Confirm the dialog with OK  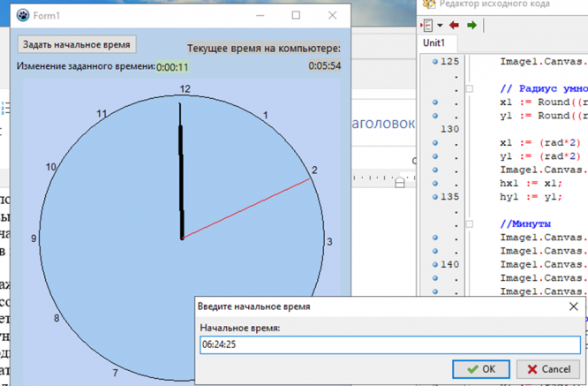point(480,368)
